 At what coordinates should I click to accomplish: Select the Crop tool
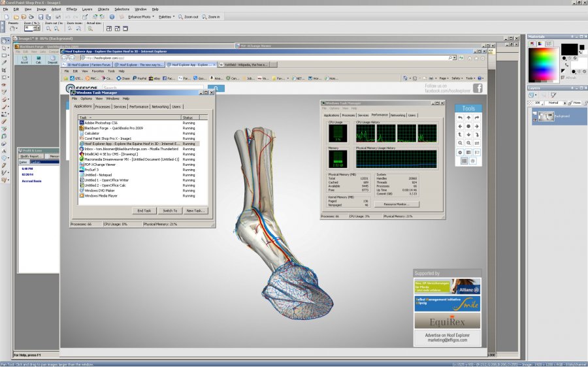(x=4, y=70)
